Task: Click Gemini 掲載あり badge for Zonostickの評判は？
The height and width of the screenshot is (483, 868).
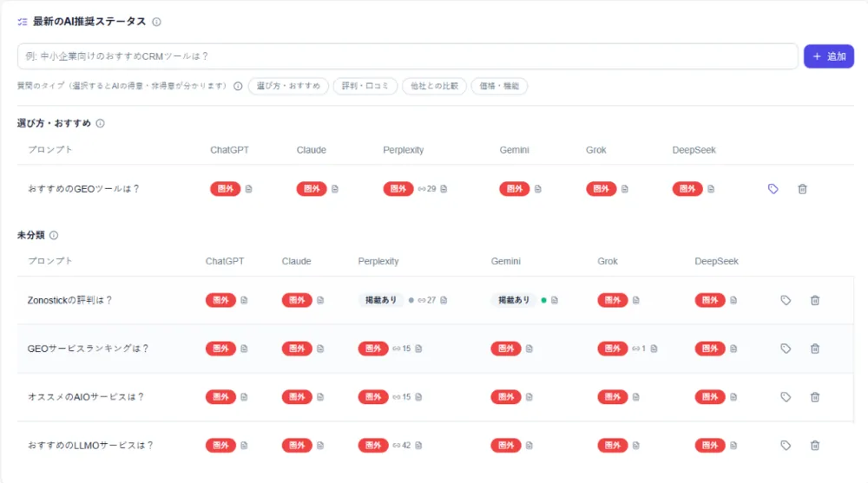Action: [x=514, y=300]
